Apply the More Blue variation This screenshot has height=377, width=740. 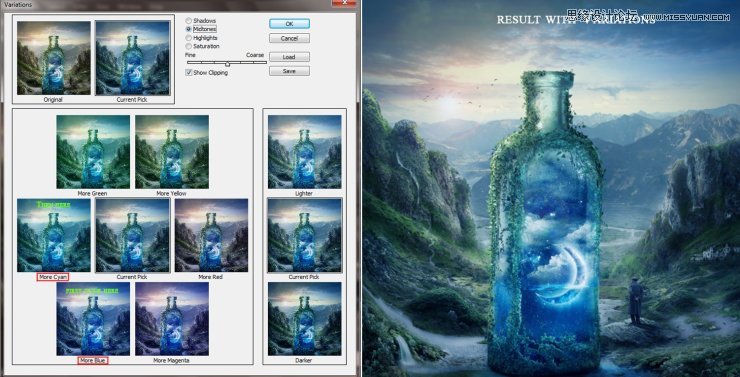(x=93, y=318)
